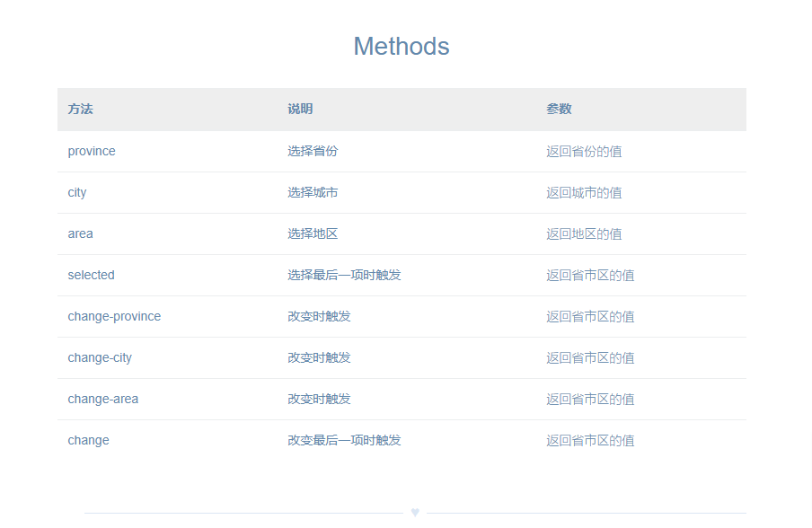Open the change method link
Image resolution: width=812 pixels, height=528 pixels.
pos(88,440)
